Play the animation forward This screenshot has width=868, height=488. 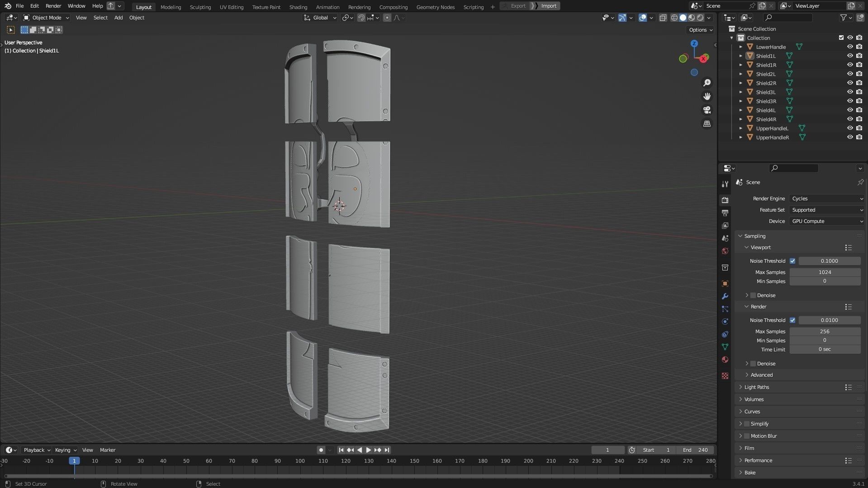(369, 450)
